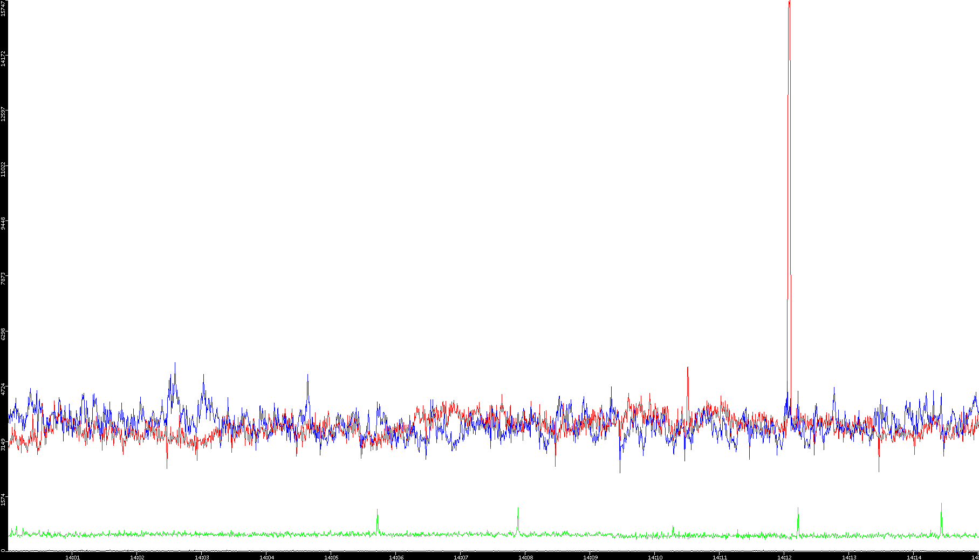Click the 14:09 time axis label
Viewport: 979px width, 560px height.
590,557
